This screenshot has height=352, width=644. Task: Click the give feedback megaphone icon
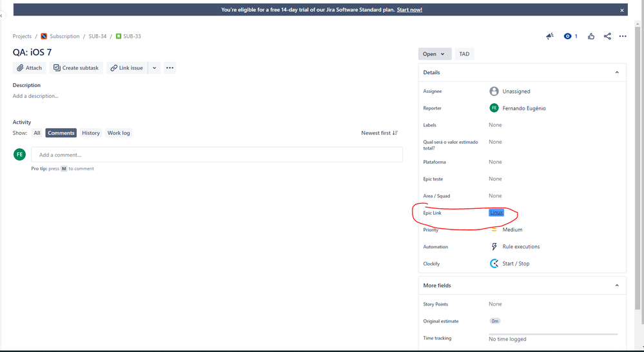click(550, 36)
